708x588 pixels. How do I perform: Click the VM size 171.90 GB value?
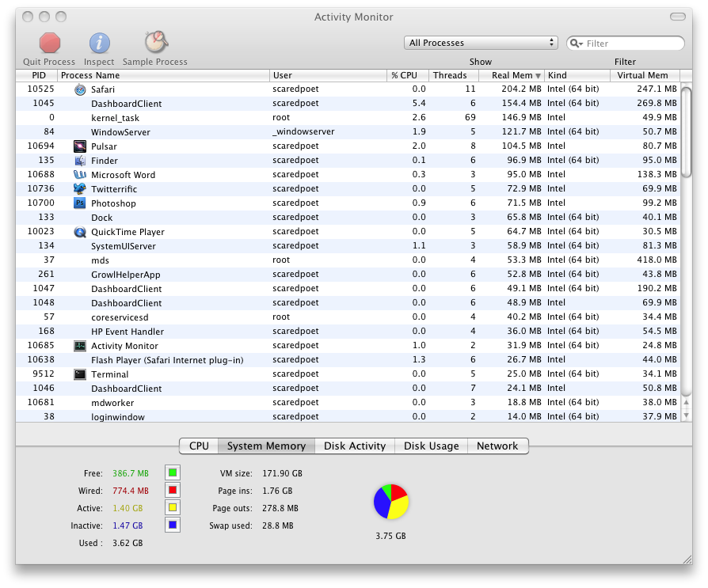tap(282, 473)
